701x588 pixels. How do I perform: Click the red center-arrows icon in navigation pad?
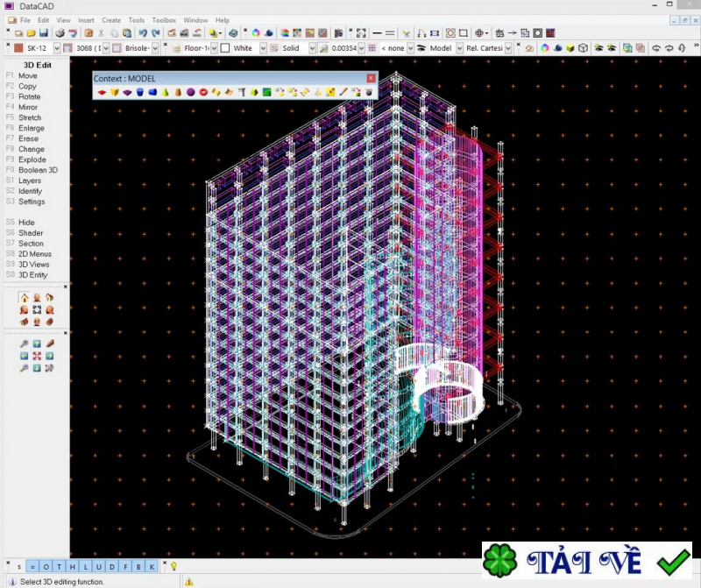[x=37, y=356]
